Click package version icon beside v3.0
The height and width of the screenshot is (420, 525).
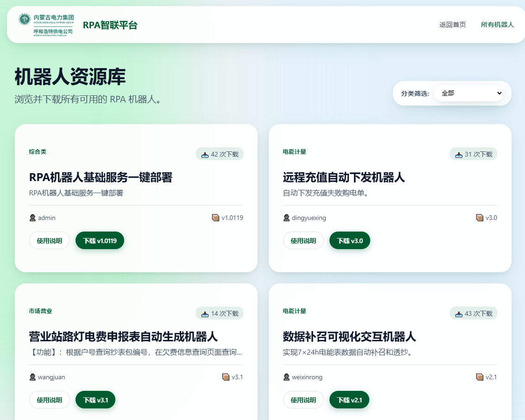tap(480, 218)
